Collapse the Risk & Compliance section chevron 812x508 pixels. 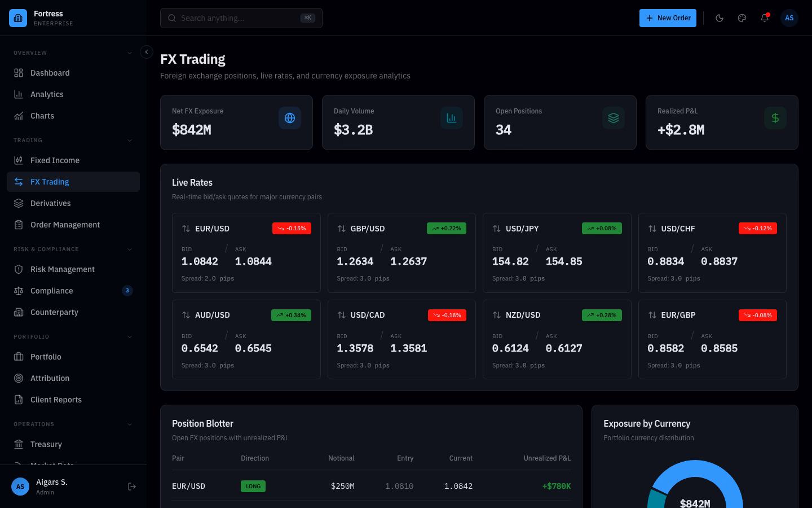pos(130,249)
